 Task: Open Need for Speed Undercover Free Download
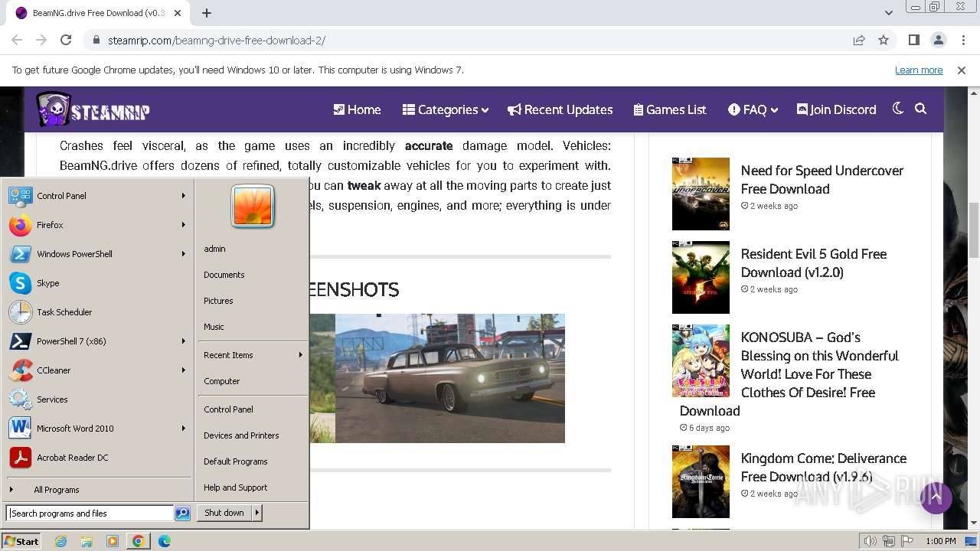click(822, 180)
